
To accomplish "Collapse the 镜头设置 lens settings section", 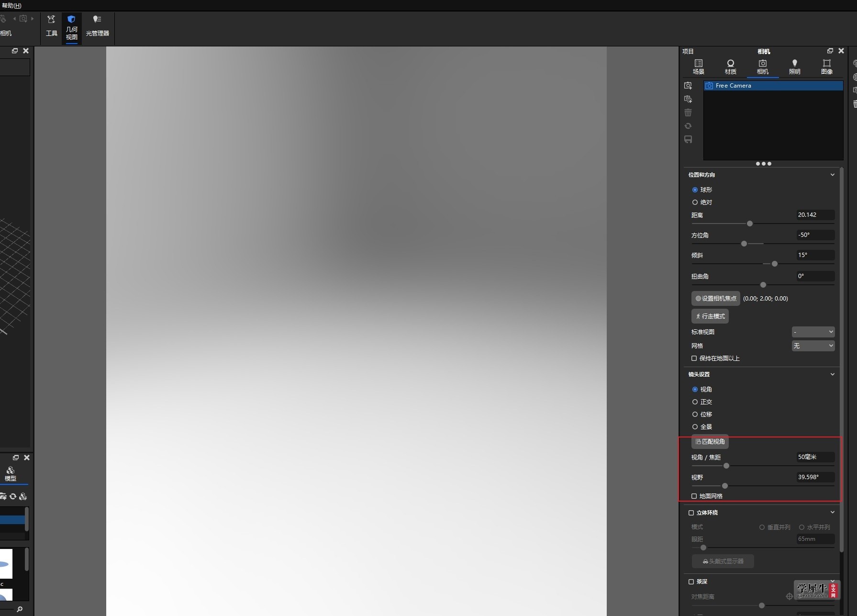I will pyautogui.click(x=833, y=374).
